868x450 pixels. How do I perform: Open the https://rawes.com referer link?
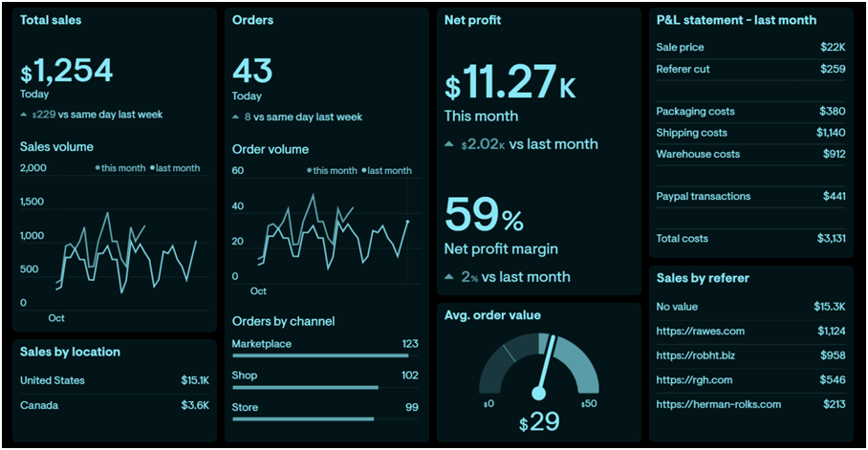tap(701, 331)
